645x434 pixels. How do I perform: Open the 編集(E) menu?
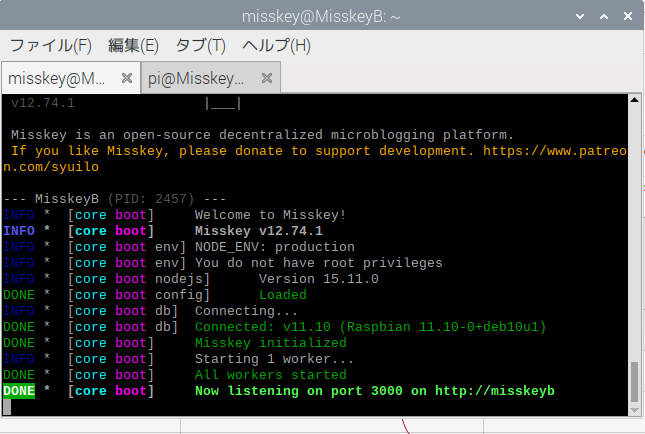point(133,45)
